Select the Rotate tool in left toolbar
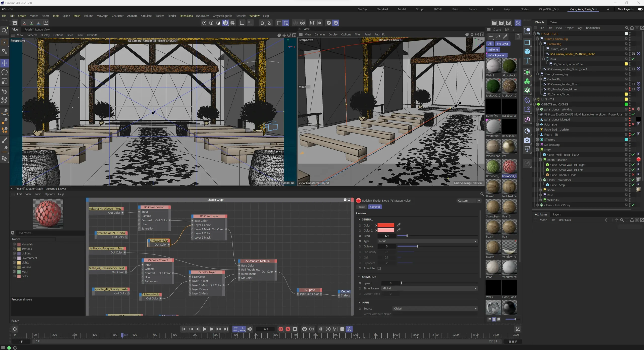Image resolution: width=644 pixels, height=350 pixels. (x=5, y=72)
